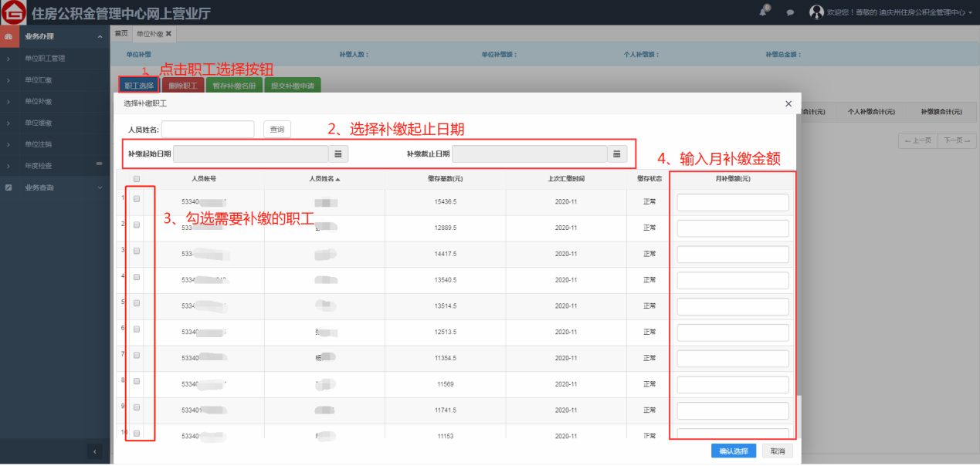Collapse sidebar using bottom arrow icon

(x=94, y=451)
